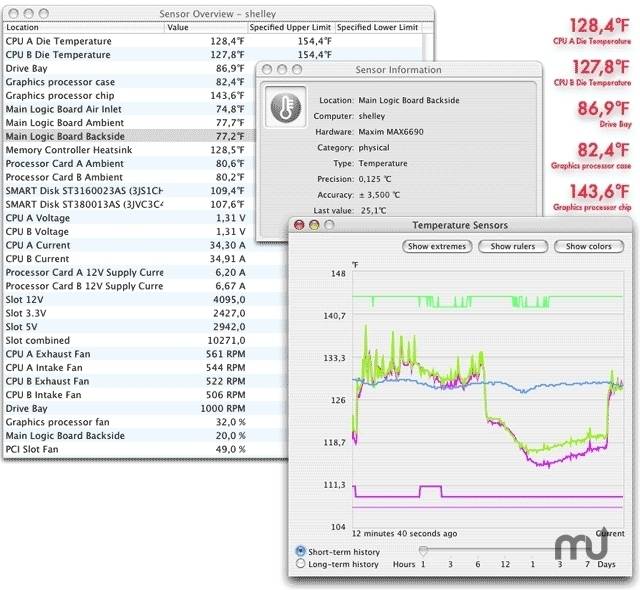640x590 pixels.
Task: Select the Main Logic Board Backside 77,2°F row
Action: tap(129, 136)
